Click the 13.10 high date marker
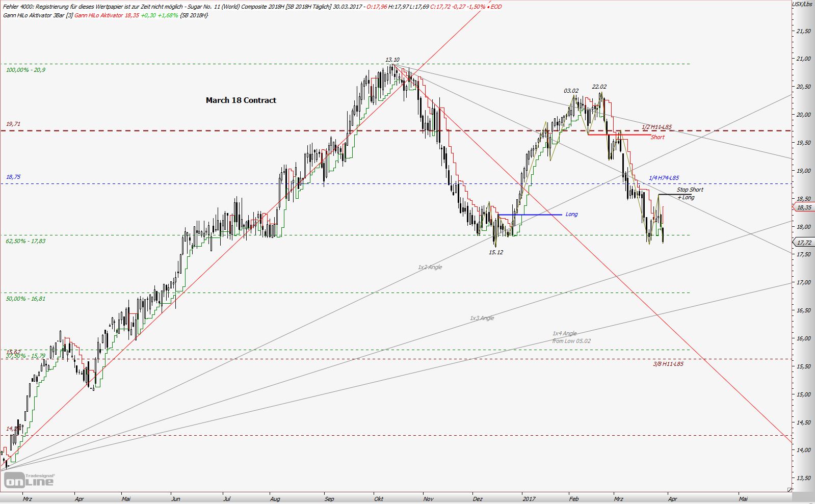This screenshot has height=504, width=815. click(x=392, y=60)
